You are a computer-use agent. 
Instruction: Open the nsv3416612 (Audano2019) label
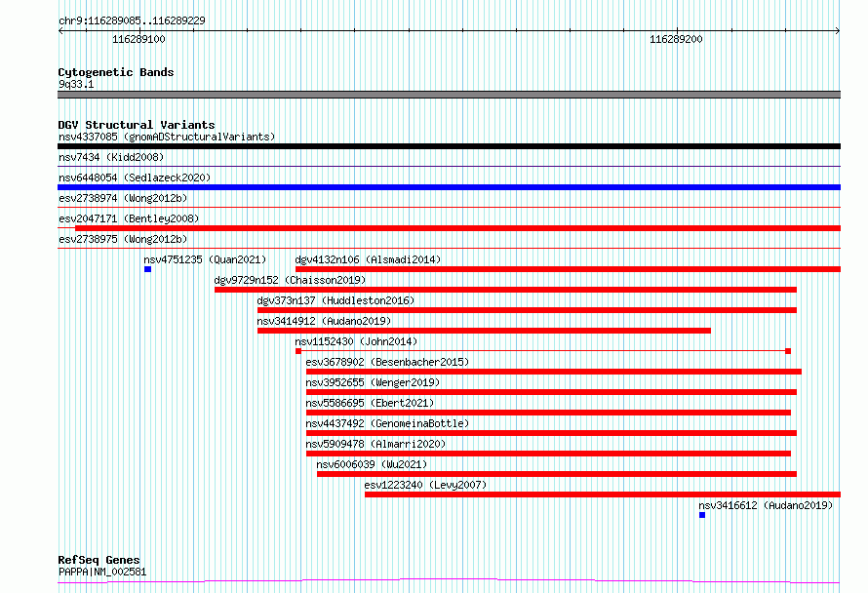point(766,505)
